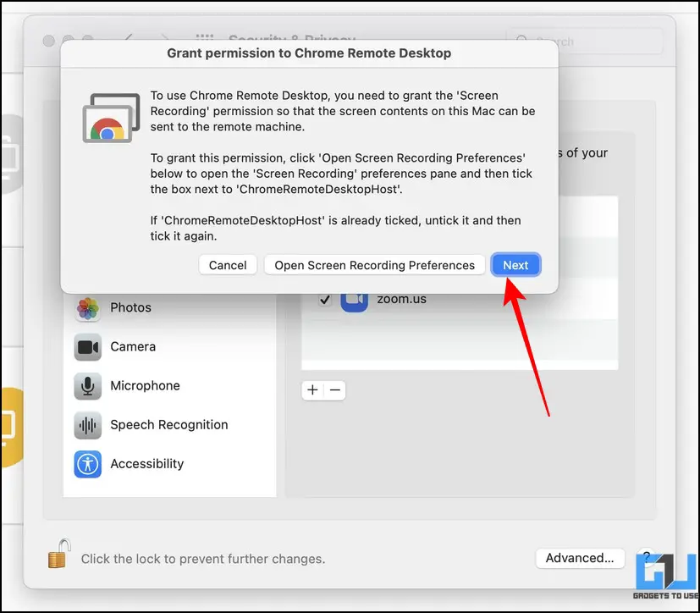Select the Accessibility icon
The width and height of the screenshot is (700, 613).
pos(87,464)
